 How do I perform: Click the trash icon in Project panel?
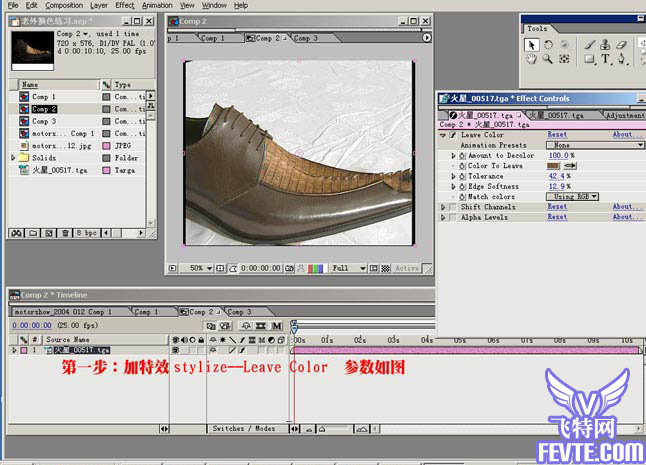(x=65, y=233)
